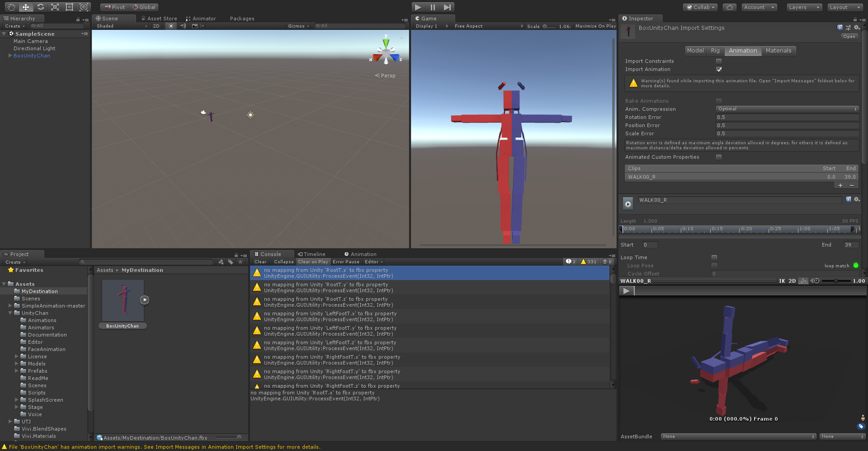This screenshot has height=451, width=868.
Task: Open the Collab dropdown
Action: click(700, 7)
